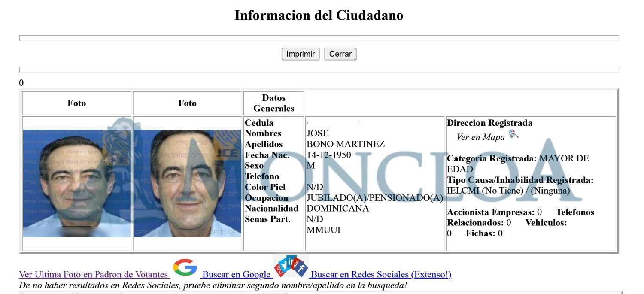Viewport: 644px width, 294px height.
Task: Click the Fichas label
Action: pos(481,233)
